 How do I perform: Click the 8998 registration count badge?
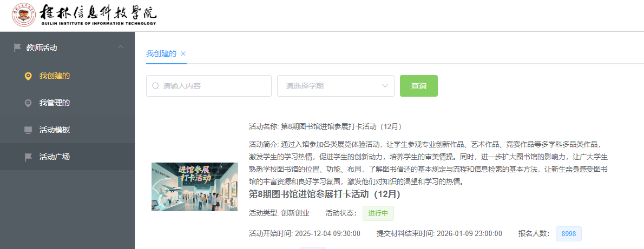568,234
